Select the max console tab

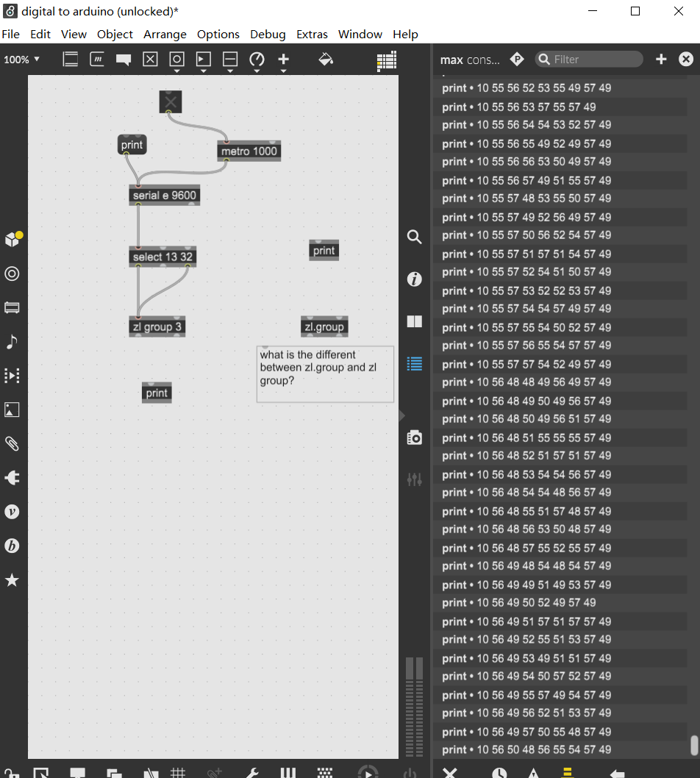[470, 60]
